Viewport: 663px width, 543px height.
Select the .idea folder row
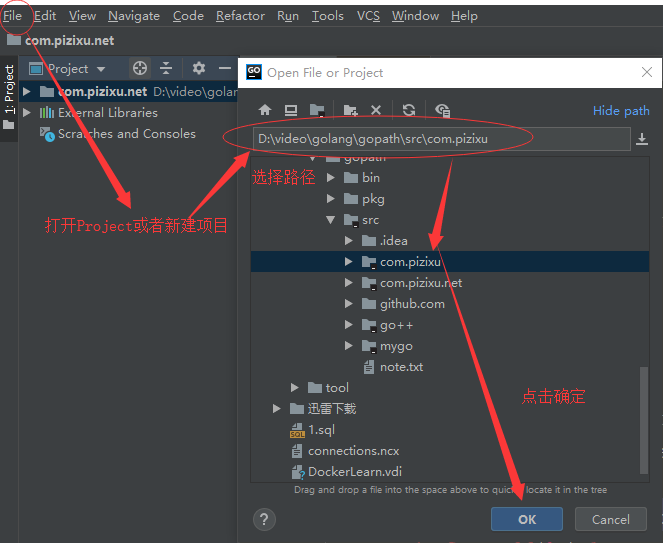[450, 241]
